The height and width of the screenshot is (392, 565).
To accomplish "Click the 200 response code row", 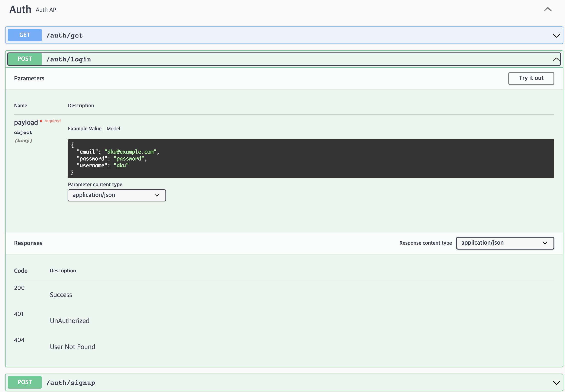I will point(19,288).
